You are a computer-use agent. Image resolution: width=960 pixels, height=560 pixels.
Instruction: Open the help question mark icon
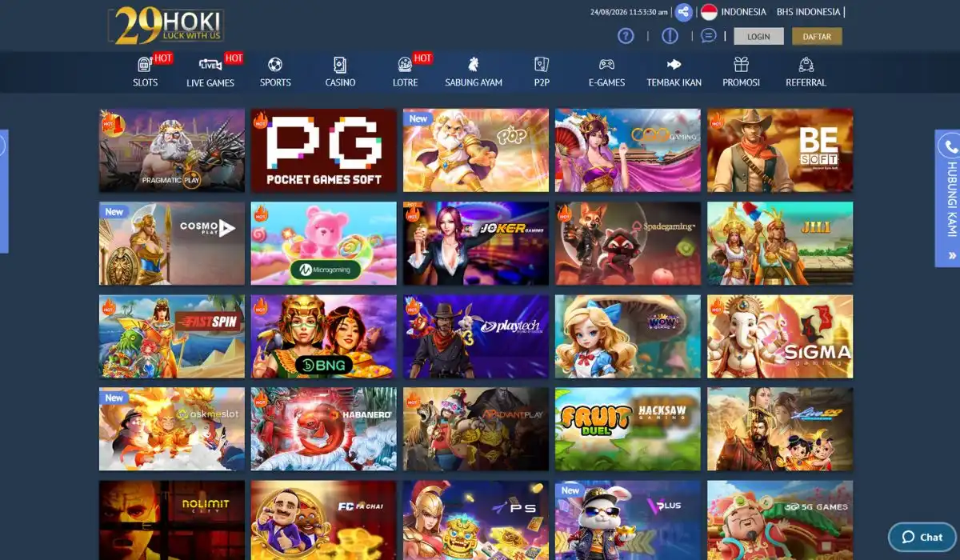(x=626, y=36)
